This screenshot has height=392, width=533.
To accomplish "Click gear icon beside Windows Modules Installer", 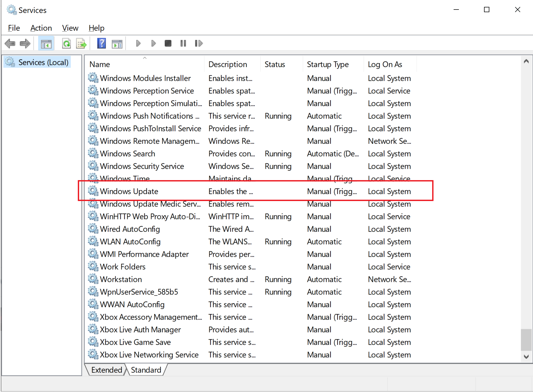I will (93, 78).
